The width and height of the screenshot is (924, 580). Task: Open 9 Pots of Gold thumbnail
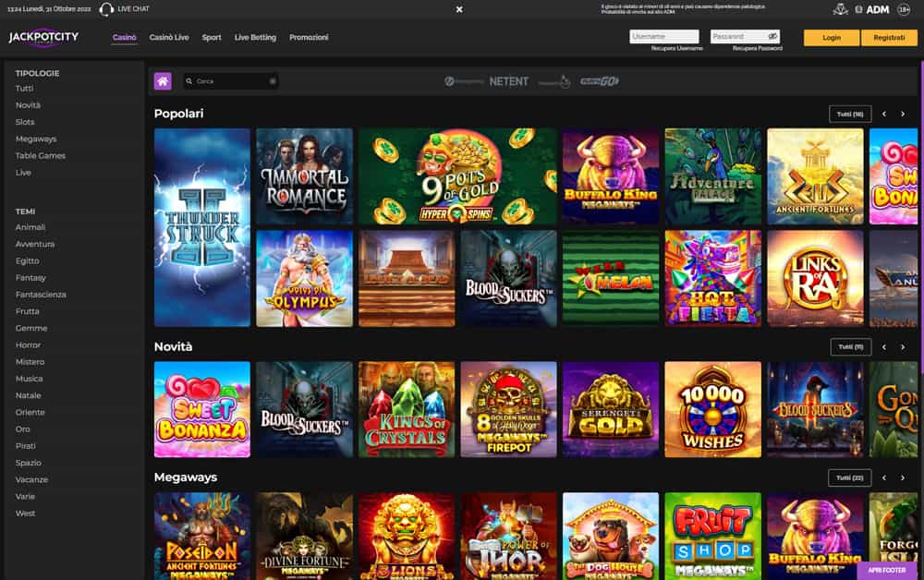[458, 176]
